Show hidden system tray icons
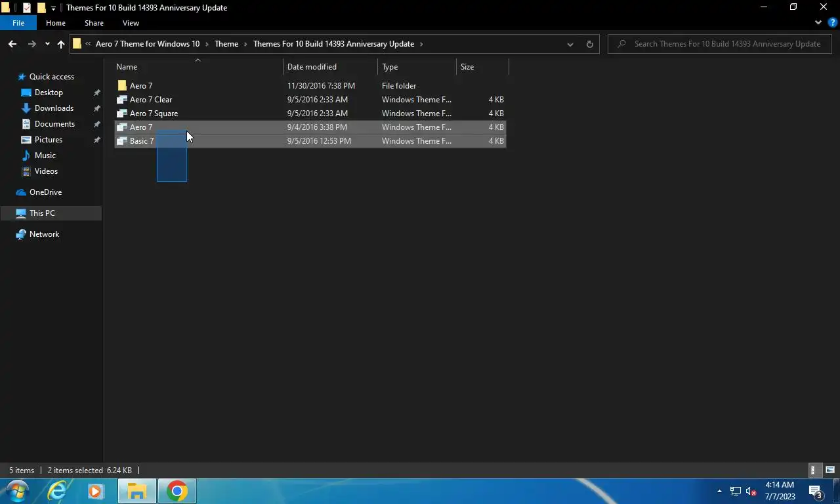This screenshot has height=504, width=840. point(719,491)
